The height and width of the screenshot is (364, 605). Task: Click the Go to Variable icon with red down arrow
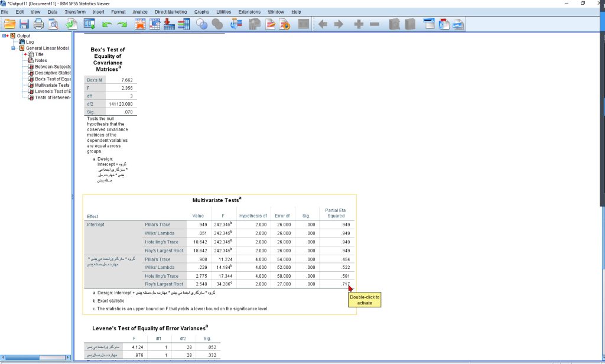169,24
